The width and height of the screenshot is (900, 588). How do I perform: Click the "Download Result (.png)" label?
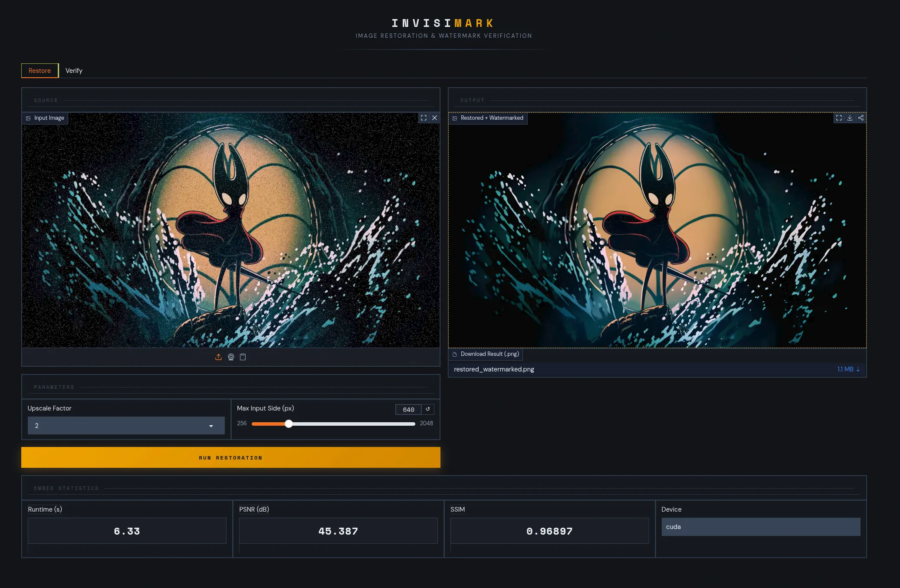(x=490, y=354)
